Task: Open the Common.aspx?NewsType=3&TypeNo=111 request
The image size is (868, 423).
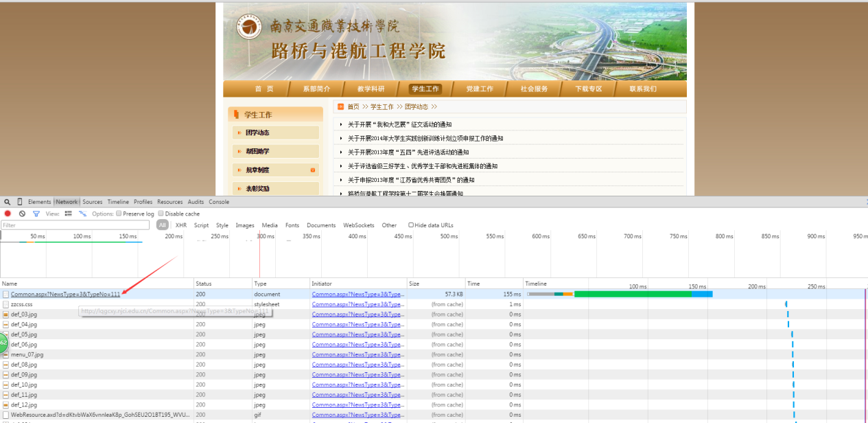Action: tap(65, 294)
